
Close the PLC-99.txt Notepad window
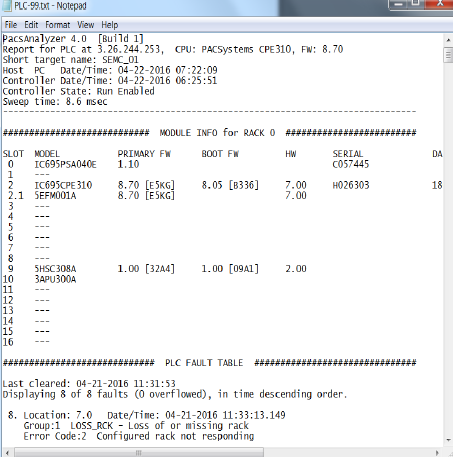point(439,4)
